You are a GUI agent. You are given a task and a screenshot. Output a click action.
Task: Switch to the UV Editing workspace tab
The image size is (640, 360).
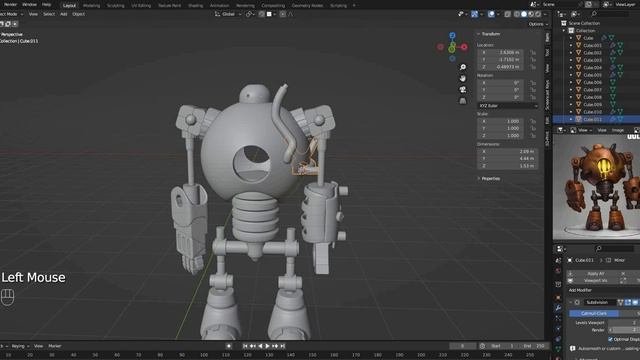[141, 6]
